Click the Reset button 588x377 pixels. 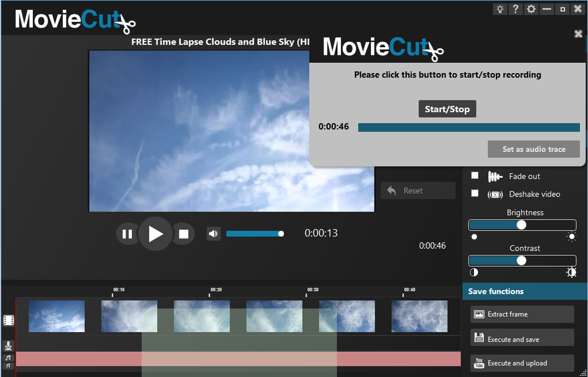click(x=418, y=190)
